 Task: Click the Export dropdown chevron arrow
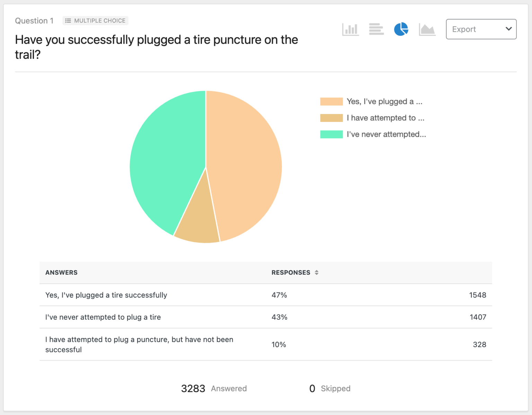(508, 29)
